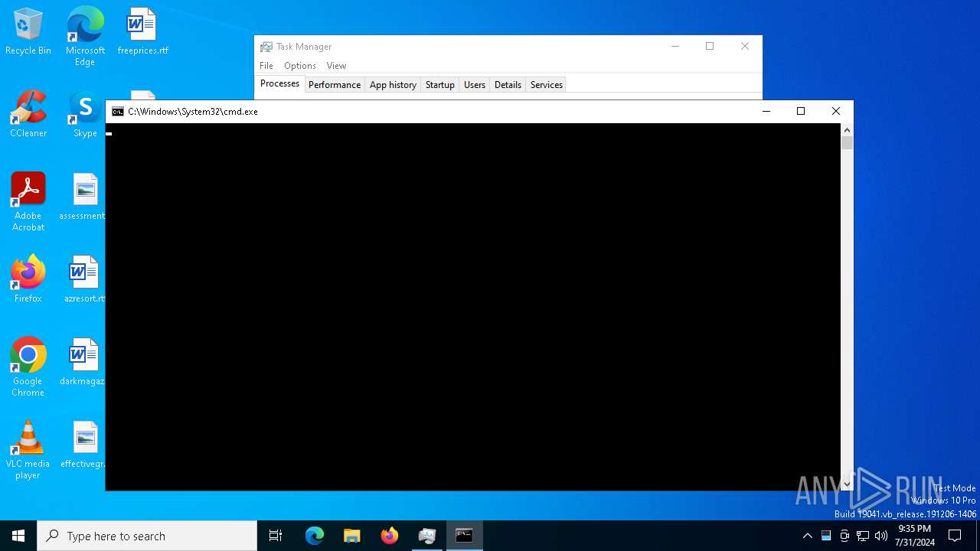Click the clock and date in taskbar
980x551 pixels.
point(914,536)
